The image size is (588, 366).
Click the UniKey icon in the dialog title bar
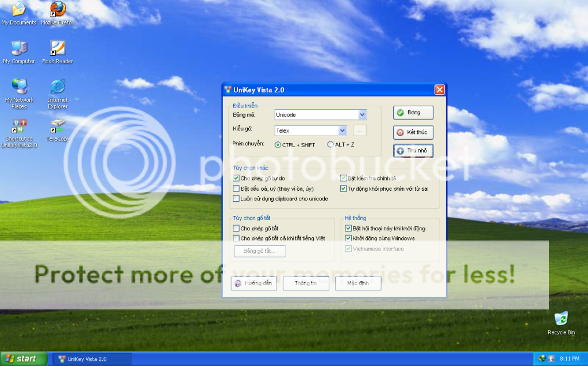point(228,90)
